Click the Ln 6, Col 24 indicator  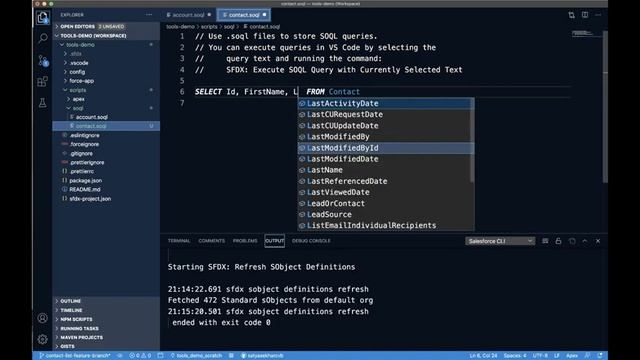[x=483, y=356]
